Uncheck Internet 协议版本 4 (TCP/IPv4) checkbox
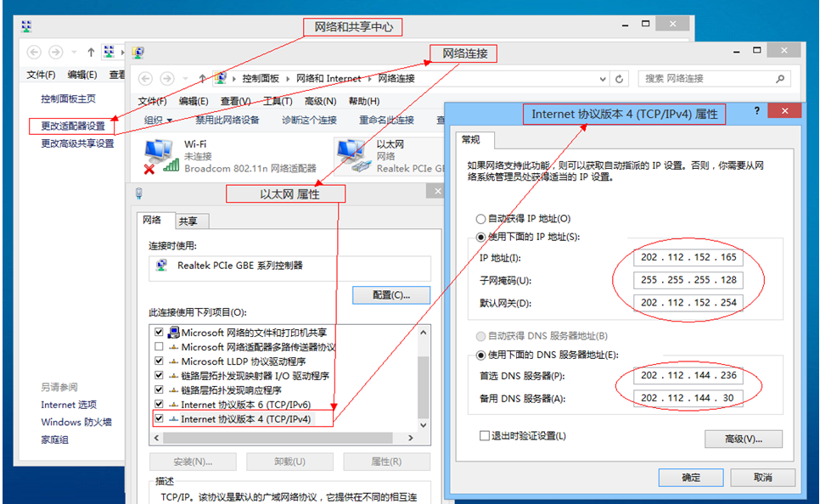The height and width of the screenshot is (504, 820). tap(158, 418)
